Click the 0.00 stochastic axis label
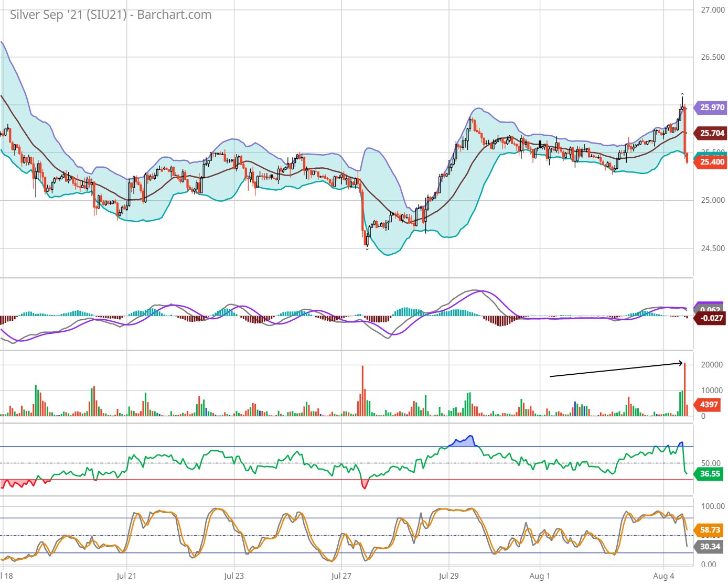 coord(709,565)
